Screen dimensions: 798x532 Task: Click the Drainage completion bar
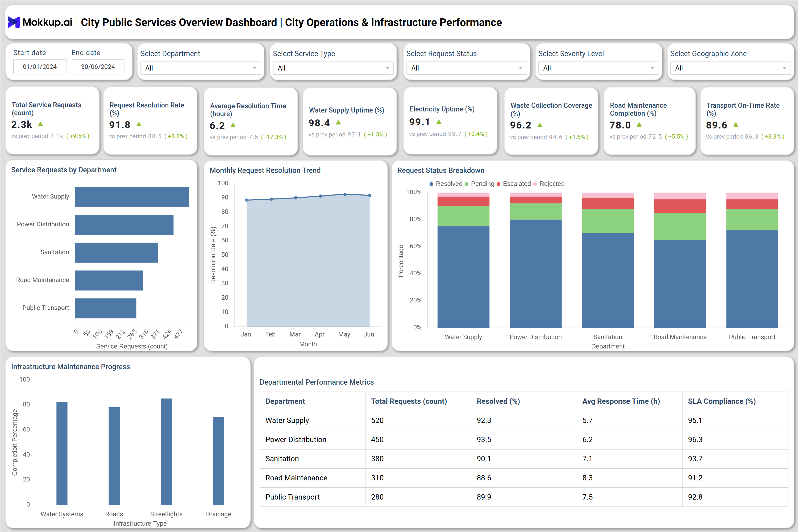tap(218, 461)
